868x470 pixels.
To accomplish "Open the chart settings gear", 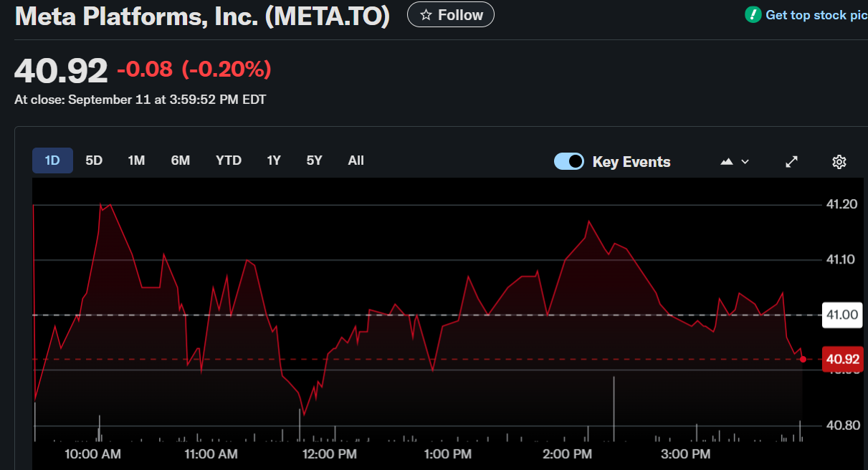I will (x=839, y=161).
